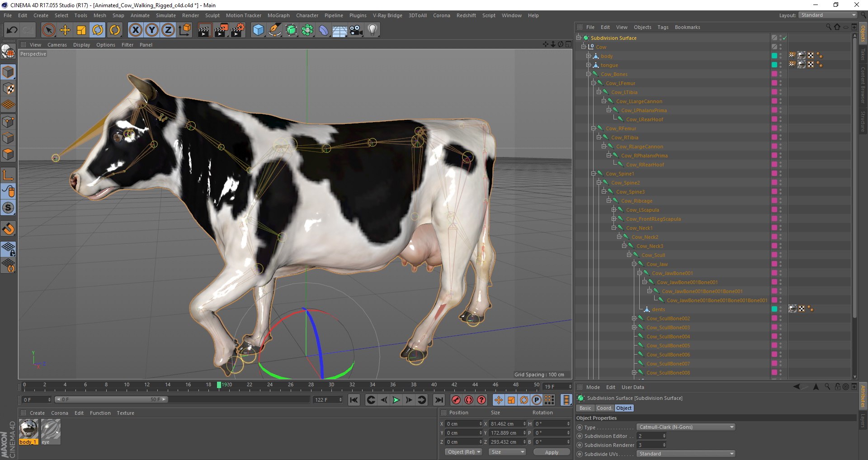Switch to the Coord. tab

604,408
